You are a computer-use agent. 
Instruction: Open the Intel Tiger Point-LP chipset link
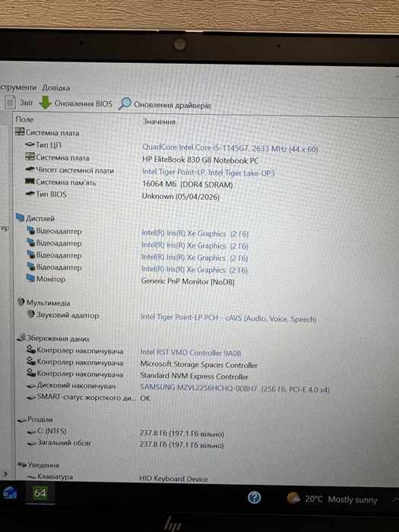coord(208,173)
